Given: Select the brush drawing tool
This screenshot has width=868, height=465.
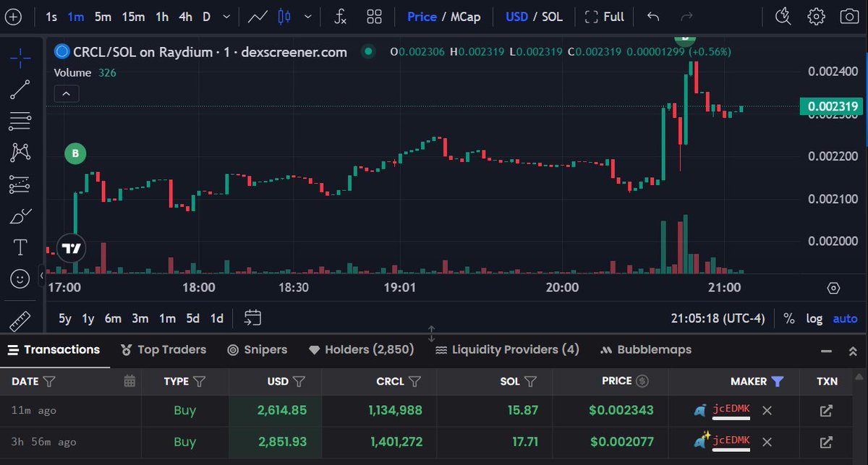Looking at the screenshot, I should tap(20, 216).
